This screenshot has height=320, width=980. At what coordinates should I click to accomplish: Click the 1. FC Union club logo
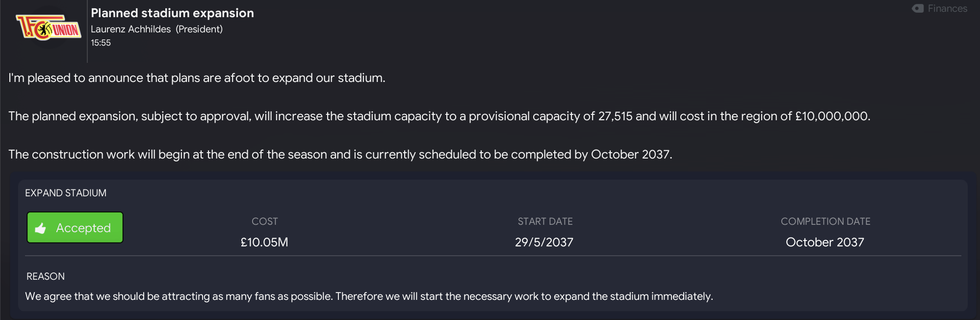pos(49,28)
